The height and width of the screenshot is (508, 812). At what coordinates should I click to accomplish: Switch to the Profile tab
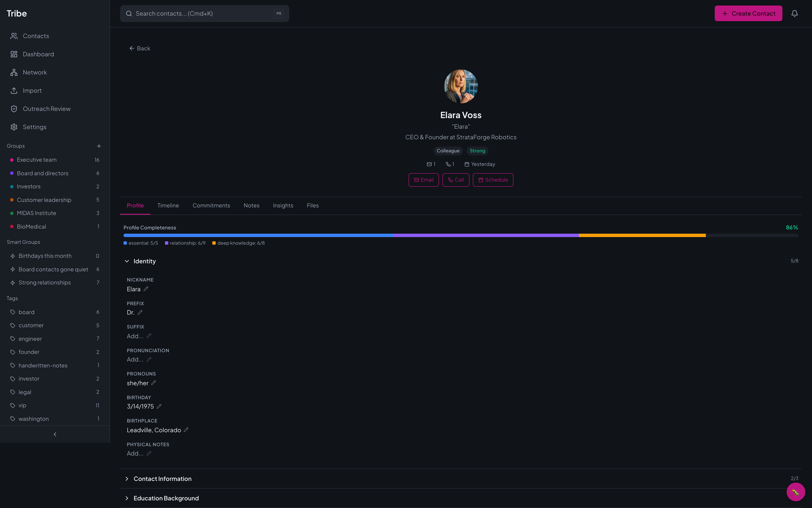[x=135, y=206]
